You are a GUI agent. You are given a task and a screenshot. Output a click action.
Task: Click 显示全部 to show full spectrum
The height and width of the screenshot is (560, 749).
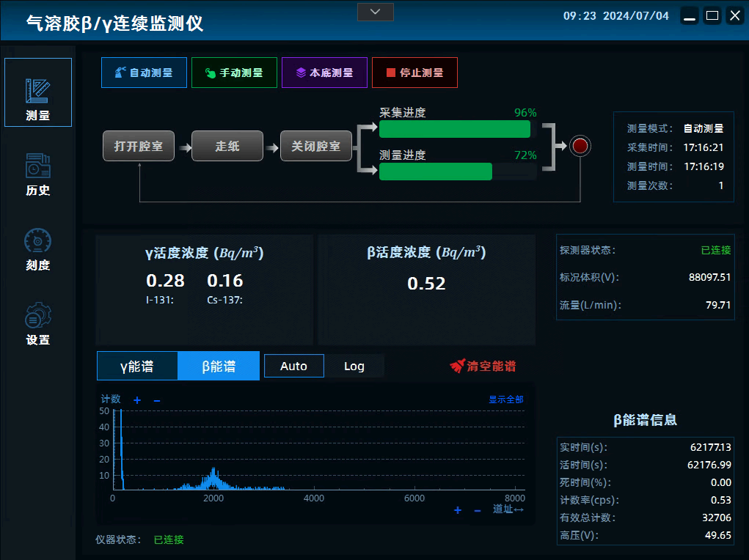coord(506,399)
